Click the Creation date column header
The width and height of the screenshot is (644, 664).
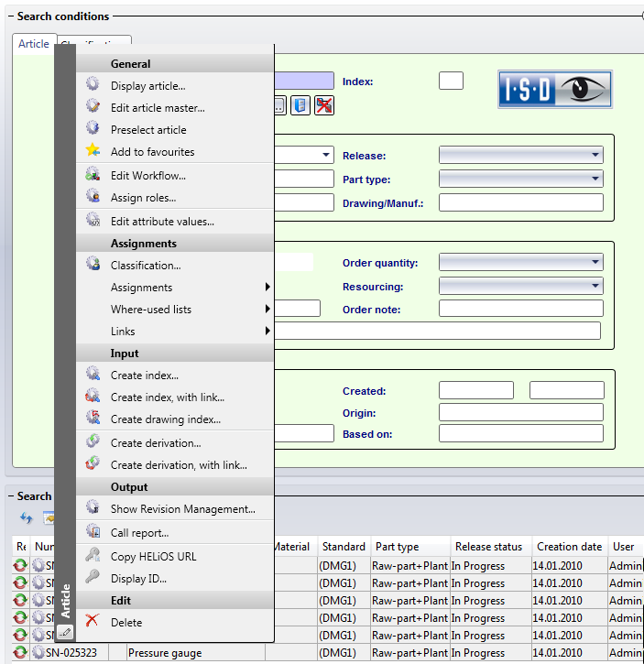coord(569,547)
